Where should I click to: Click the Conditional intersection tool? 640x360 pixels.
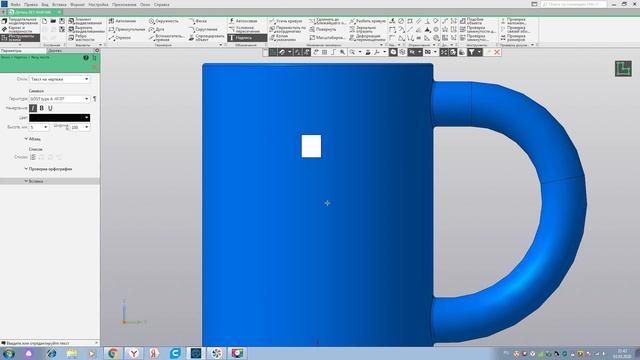pos(245,29)
